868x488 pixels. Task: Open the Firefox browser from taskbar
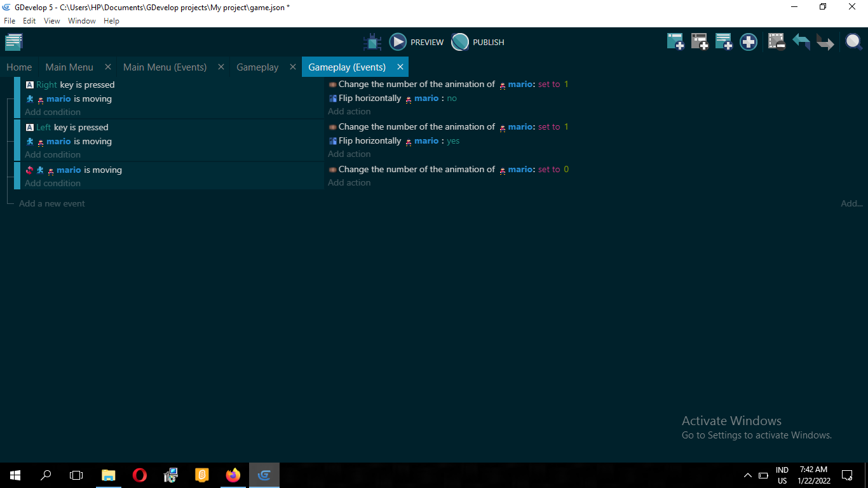233,475
